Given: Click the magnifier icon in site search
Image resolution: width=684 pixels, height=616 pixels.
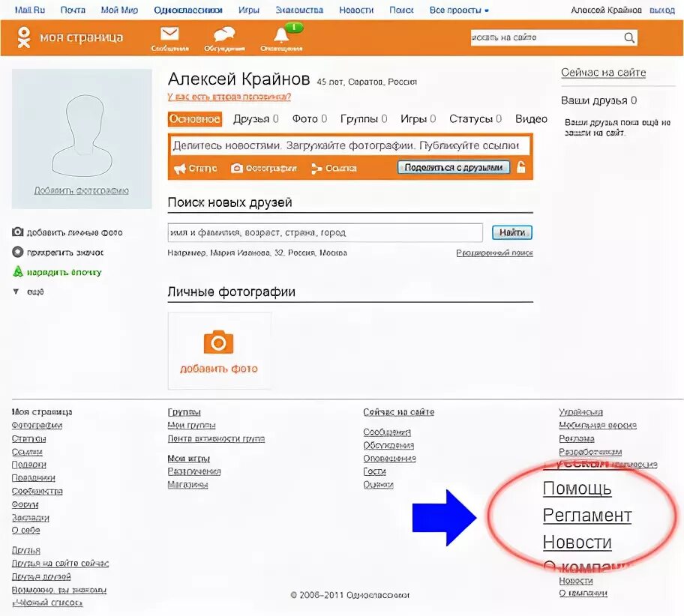Looking at the screenshot, I should pos(629,37).
